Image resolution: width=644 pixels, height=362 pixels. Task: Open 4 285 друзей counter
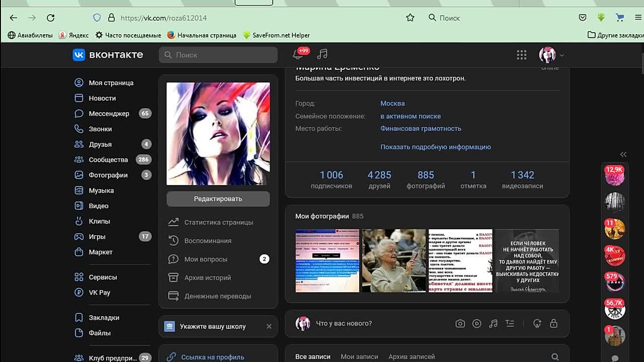click(x=379, y=179)
